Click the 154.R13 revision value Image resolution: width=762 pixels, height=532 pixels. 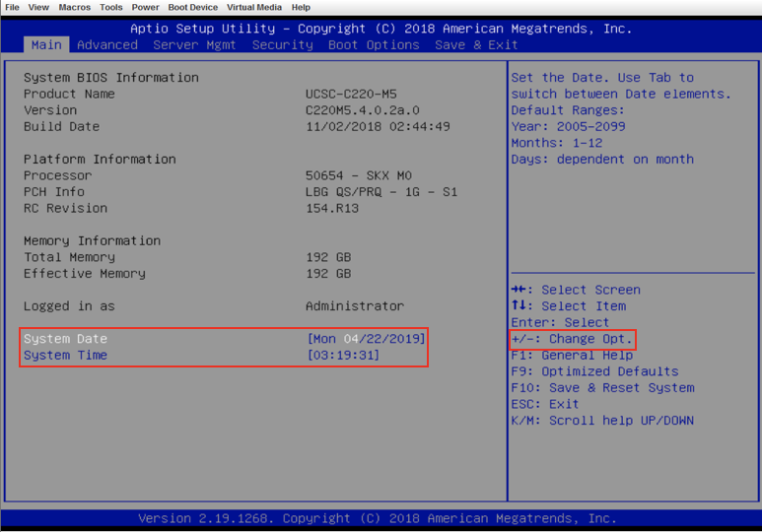coord(332,208)
